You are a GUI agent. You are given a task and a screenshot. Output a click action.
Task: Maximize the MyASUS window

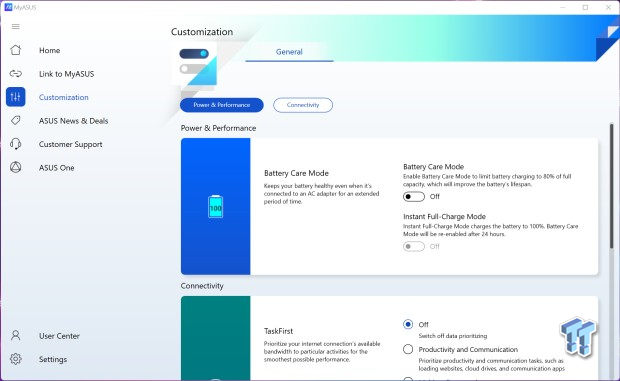(x=586, y=8)
